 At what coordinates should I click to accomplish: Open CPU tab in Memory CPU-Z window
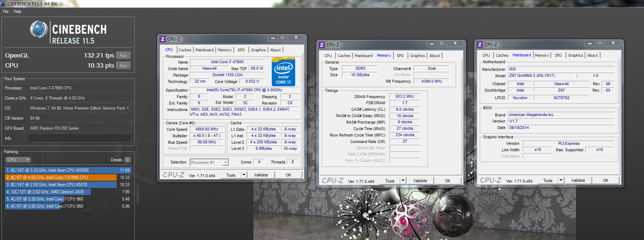point(328,56)
